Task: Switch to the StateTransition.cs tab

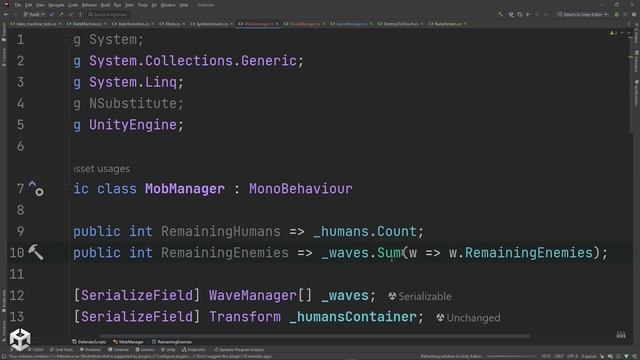Action: [133, 24]
